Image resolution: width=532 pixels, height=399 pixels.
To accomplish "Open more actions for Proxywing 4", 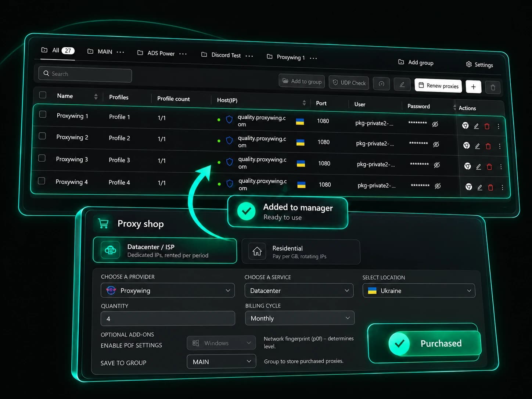I will pyautogui.click(x=502, y=188).
